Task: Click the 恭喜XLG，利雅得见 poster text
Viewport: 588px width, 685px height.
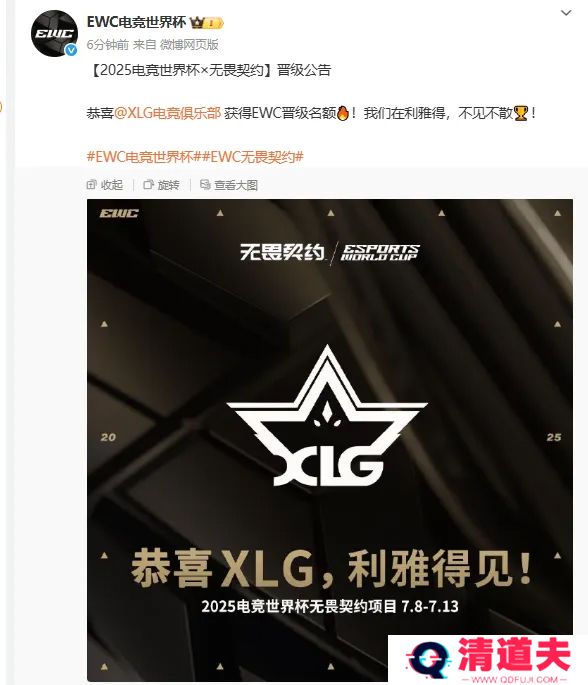Action: tap(331, 569)
